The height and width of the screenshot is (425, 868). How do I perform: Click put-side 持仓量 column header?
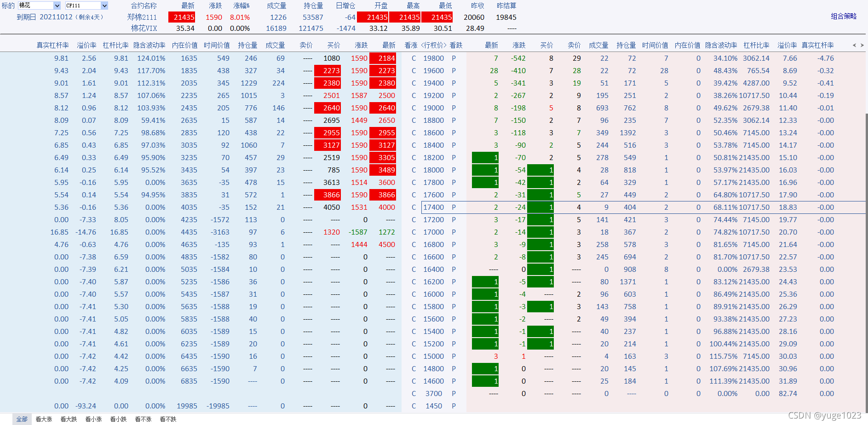pyautogui.click(x=627, y=45)
